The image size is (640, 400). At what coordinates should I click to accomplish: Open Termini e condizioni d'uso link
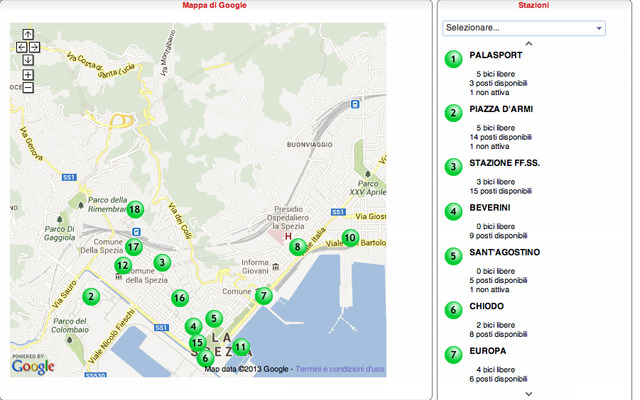point(340,369)
